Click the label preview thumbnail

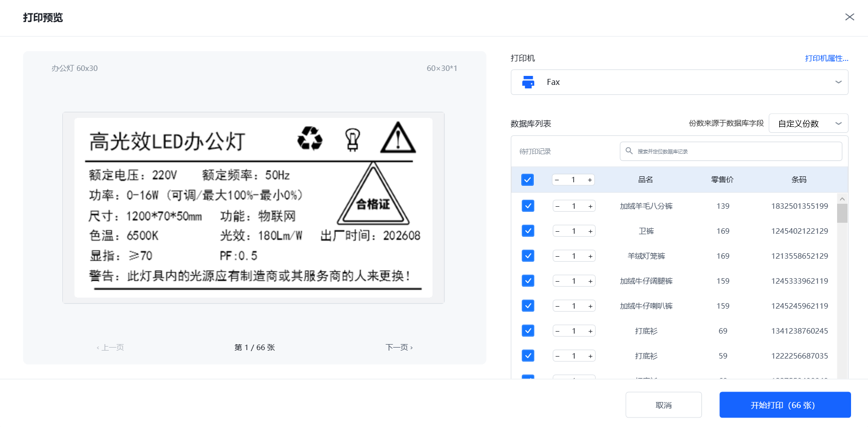(253, 208)
